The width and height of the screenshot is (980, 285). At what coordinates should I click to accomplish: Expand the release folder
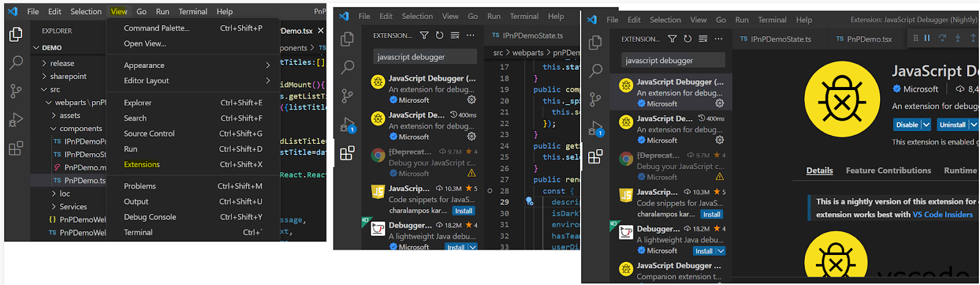pyautogui.click(x=44, y=63)
